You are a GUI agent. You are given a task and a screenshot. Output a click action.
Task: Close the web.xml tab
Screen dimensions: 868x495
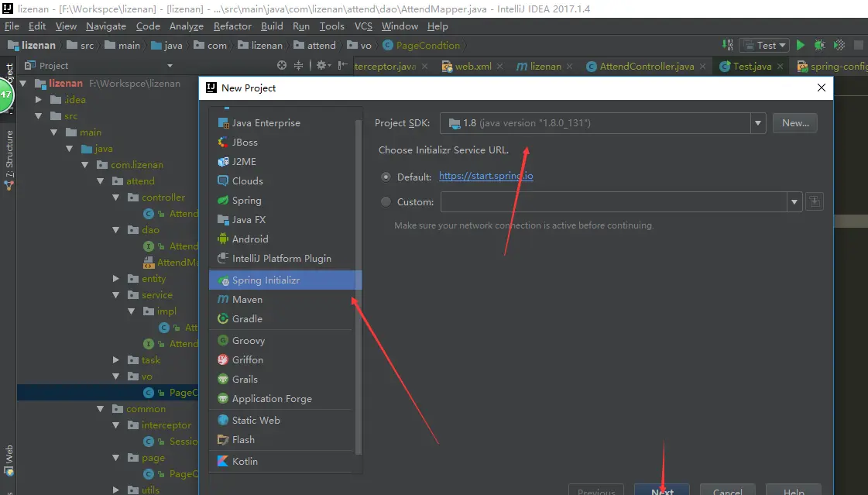(500, 66)
